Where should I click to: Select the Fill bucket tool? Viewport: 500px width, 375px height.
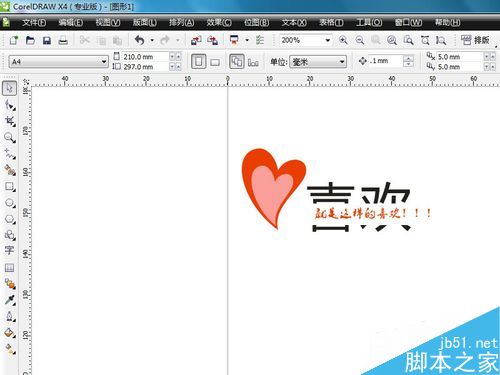(x=9, y=333)
